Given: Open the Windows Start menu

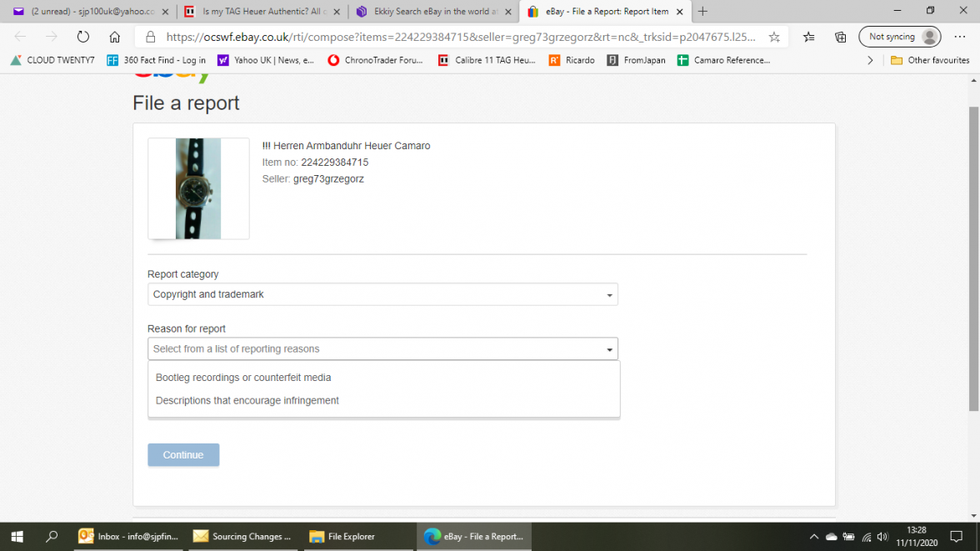Looking at the screenshot, I should coord(17,537).
